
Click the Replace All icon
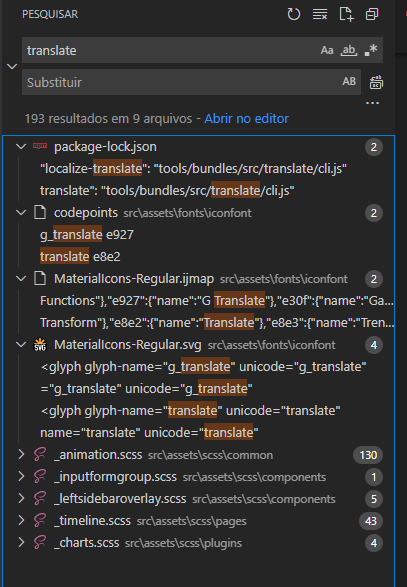(x=376, y=82)
